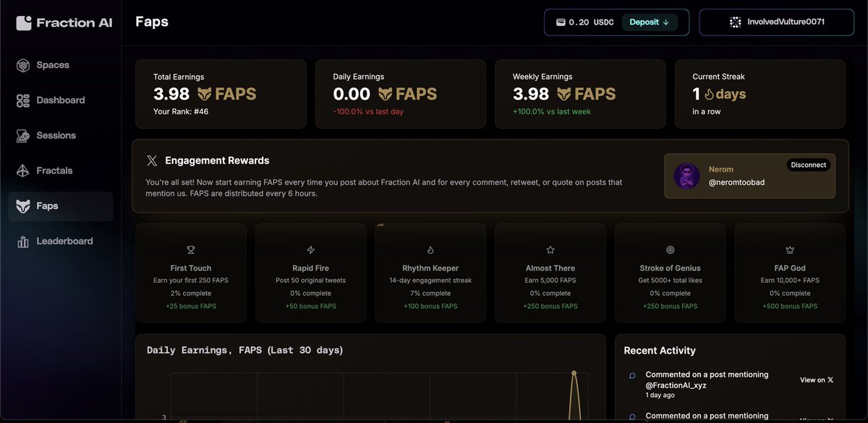Click the Your Rank: #46 text
This screenshot has height=423, width=868.
click(181, 112)
